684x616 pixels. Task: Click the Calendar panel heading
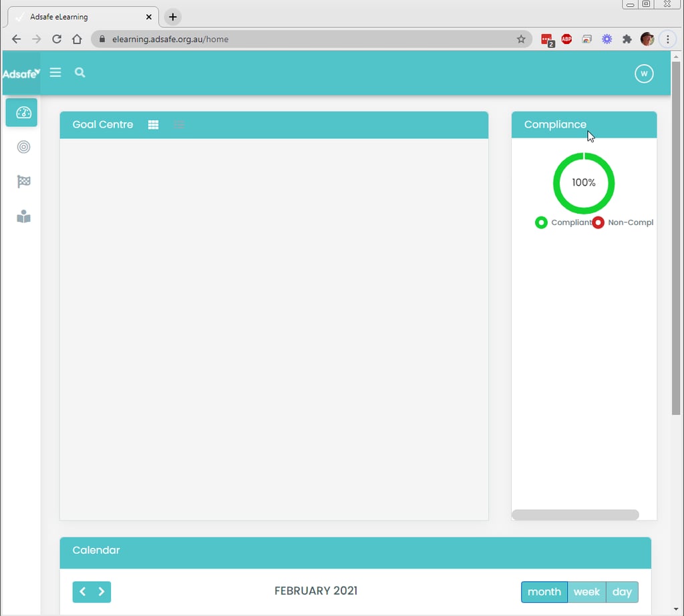(x=96, y=550)
